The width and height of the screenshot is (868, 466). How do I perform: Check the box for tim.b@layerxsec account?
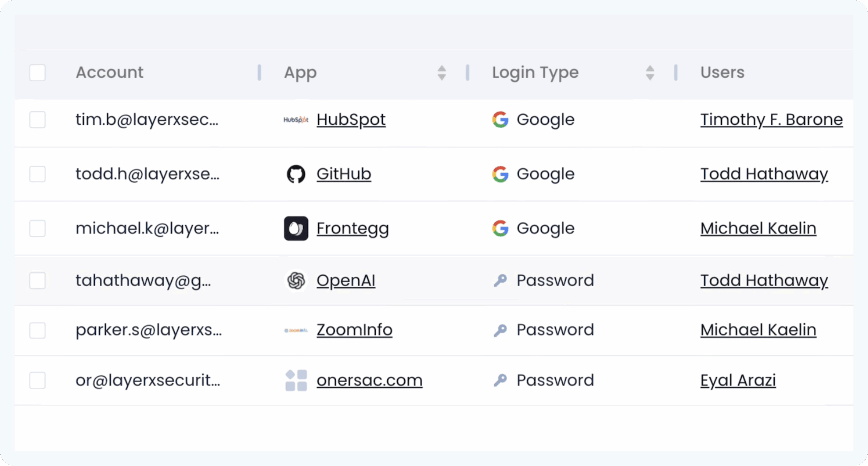(37, 120)
